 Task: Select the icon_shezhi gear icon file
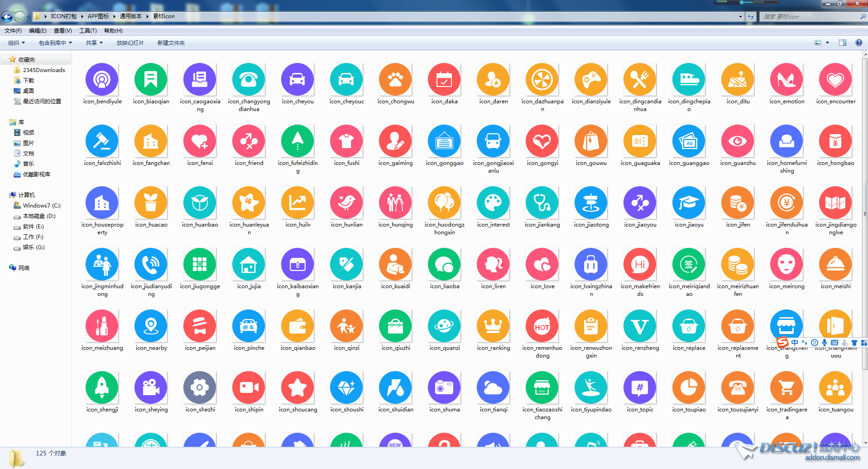coord(200,388)
